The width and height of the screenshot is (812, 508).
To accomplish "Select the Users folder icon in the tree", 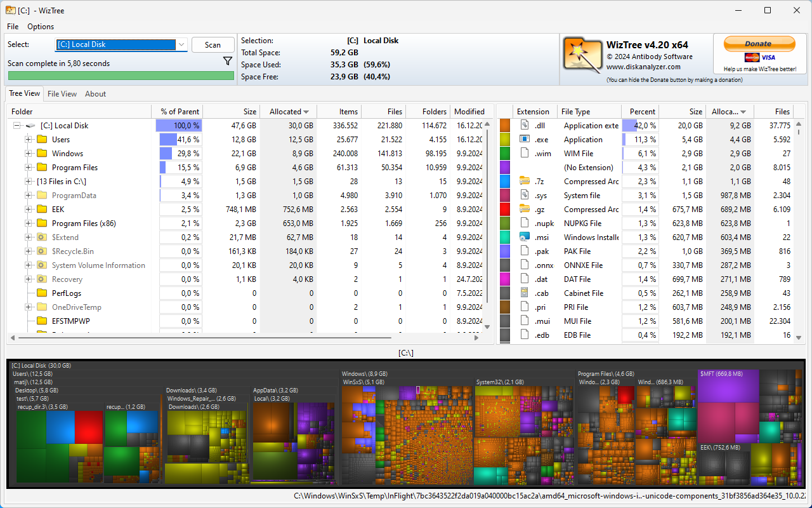I will tap(43, 140).
